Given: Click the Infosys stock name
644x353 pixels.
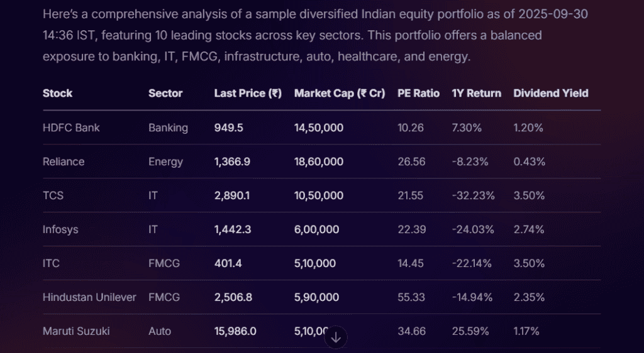Looking at the screenshot, I should coord(60,229).
